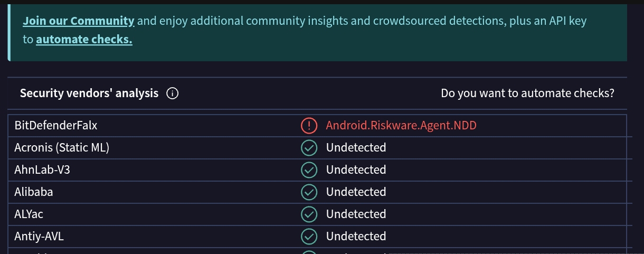This screenshot has height=254, width=644.
Task: Click the red alert icon for BitDefenderFalx
Action: pos(309,126)
